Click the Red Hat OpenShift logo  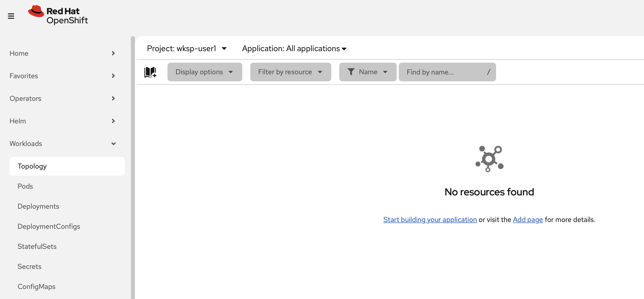pos(58,15)
